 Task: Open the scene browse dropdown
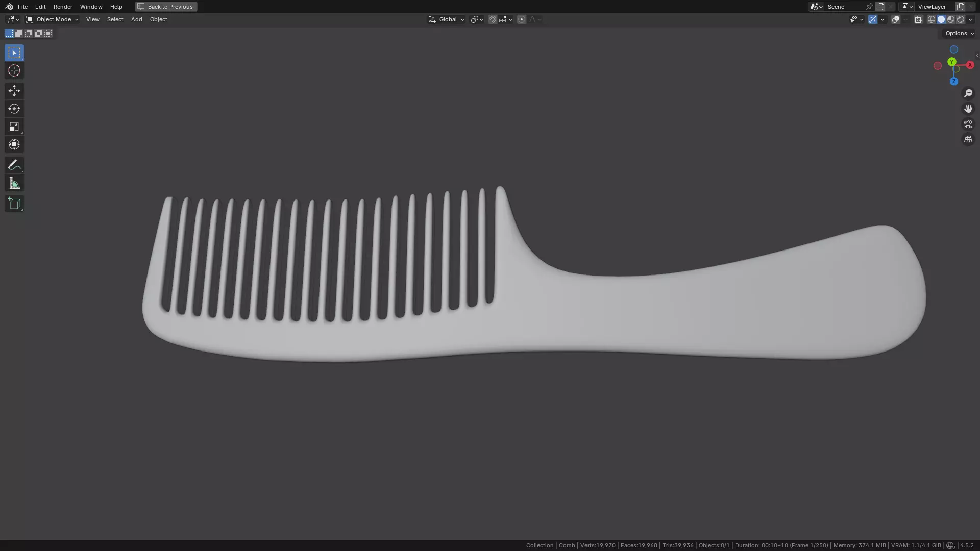pos(816,7)
